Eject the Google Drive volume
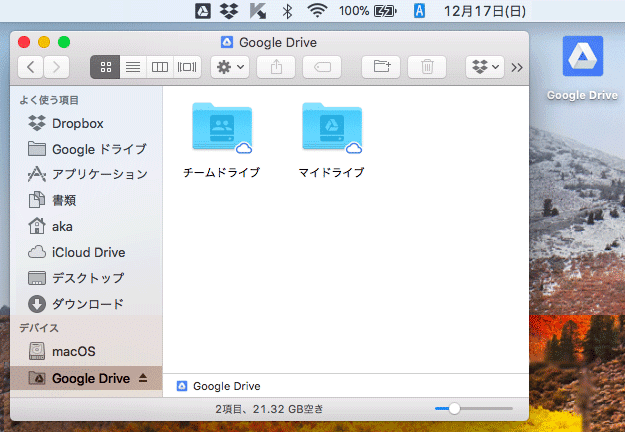The image size is (625, 432). click(x=143, y=378)
